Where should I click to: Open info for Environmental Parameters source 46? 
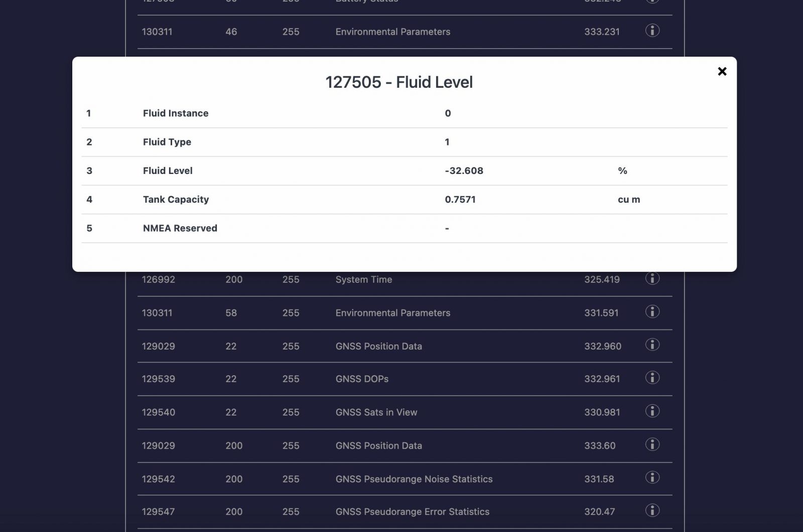(x=652, y=31)
